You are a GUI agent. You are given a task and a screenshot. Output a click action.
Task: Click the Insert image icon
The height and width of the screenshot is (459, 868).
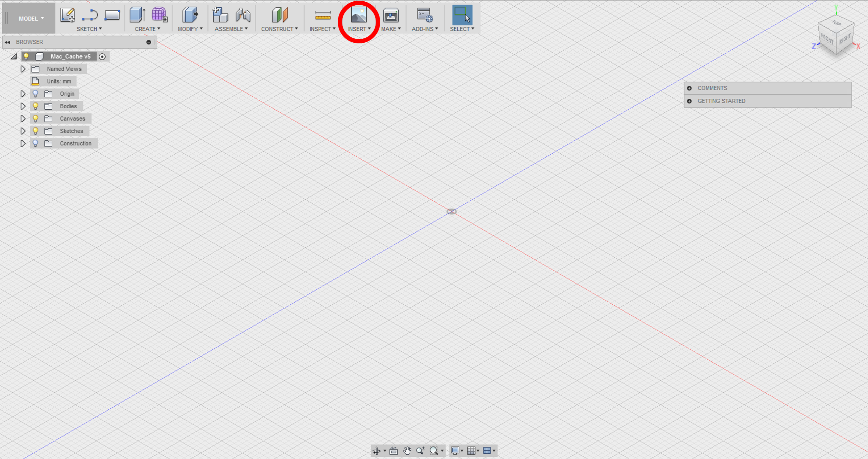(359, 15)
